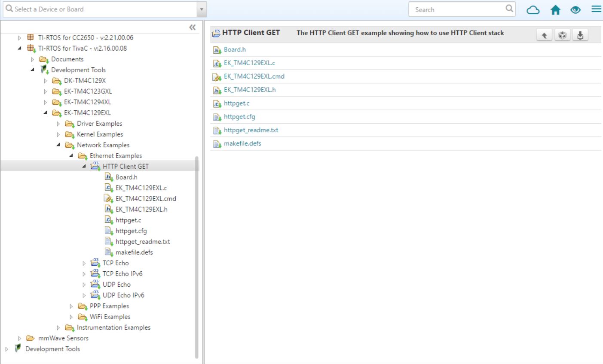The image size is (603, 364).
Task: Click the search magnifier in device selector
Action: coord(9,9)
